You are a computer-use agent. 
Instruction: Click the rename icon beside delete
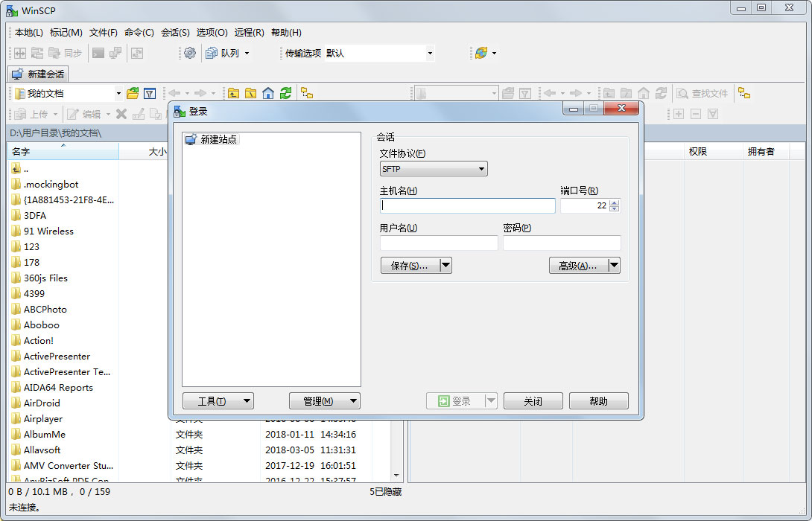139,114
